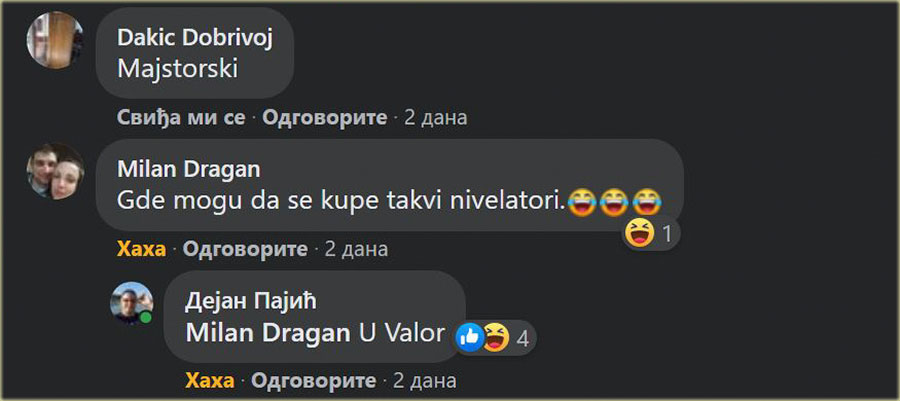The image size is (900, 401).
Task: Open Milan Dragan's couple profile photo
Action: point(55,172)
